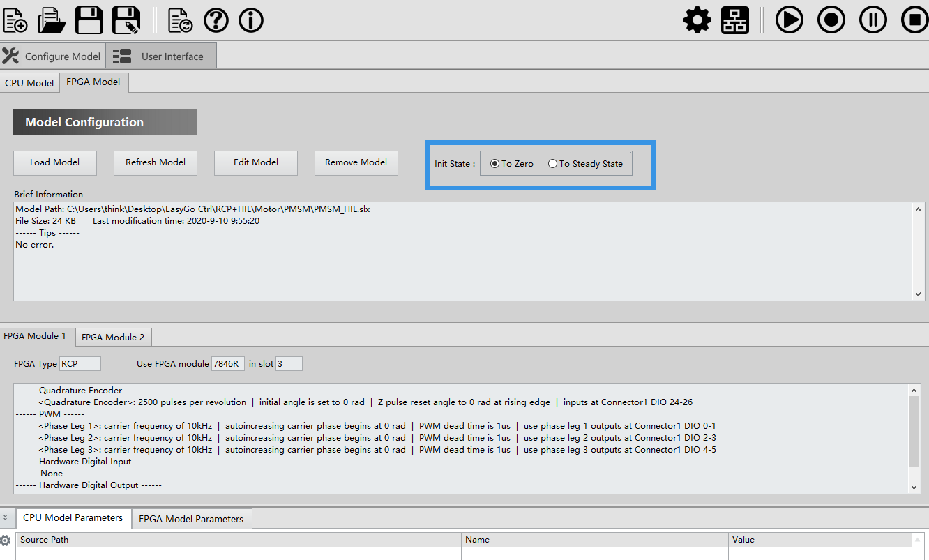Click the FPGA Type field showing RCP

[x=80, y=363]
